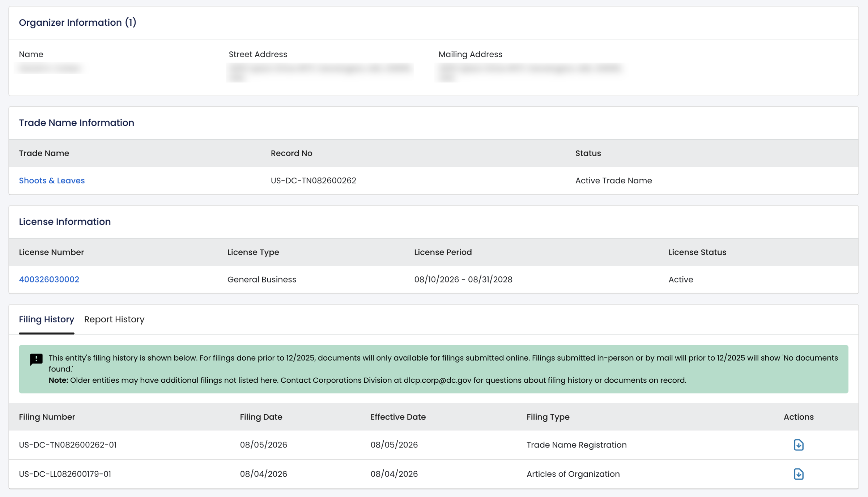Switch to the Report History tab

click(x=114, y=319)
